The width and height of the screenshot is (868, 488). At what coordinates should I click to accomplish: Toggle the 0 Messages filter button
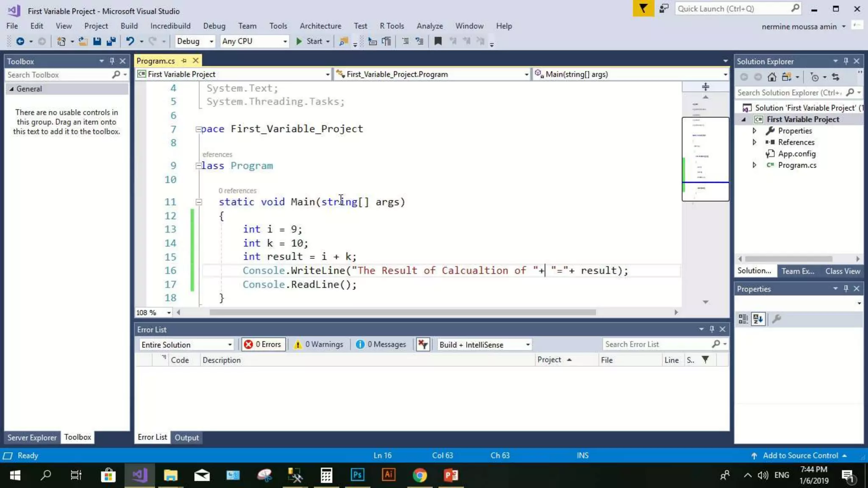pos(381,344)
